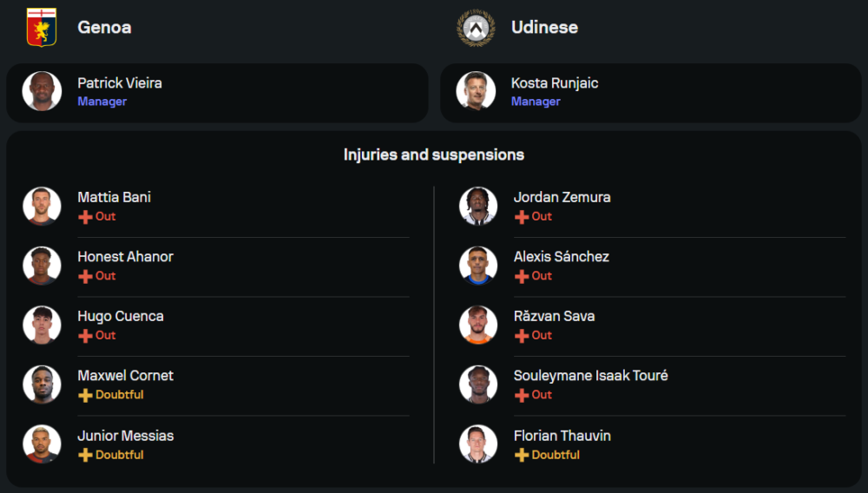This screenshot has width=868, height=493.
Task: Click the Injuries and suspensions heading
Action: [x=434, y=154]
